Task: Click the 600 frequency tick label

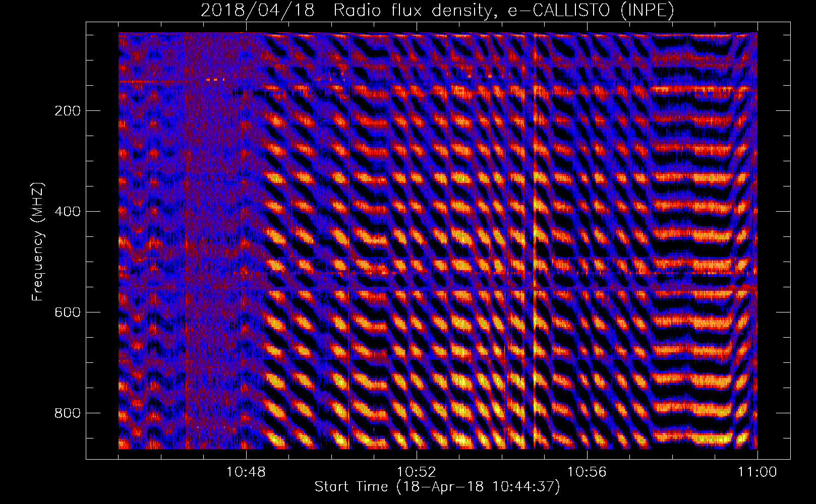Action: tap(68, 312)
